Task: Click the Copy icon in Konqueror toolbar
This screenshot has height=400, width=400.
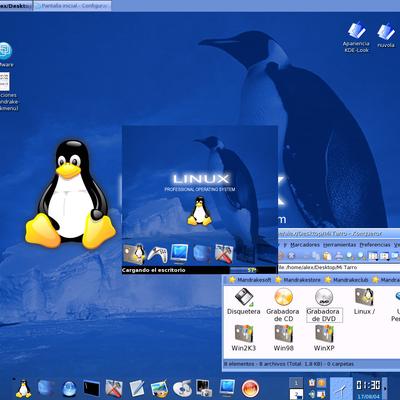Action: (x=315, y=256)
